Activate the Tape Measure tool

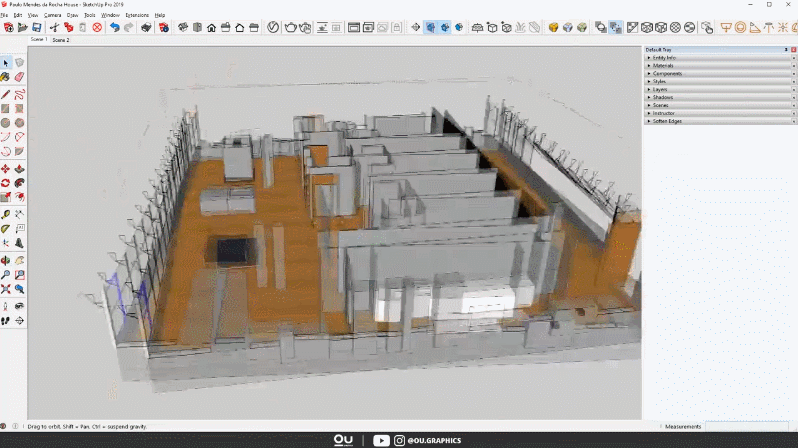pos(6,213)
